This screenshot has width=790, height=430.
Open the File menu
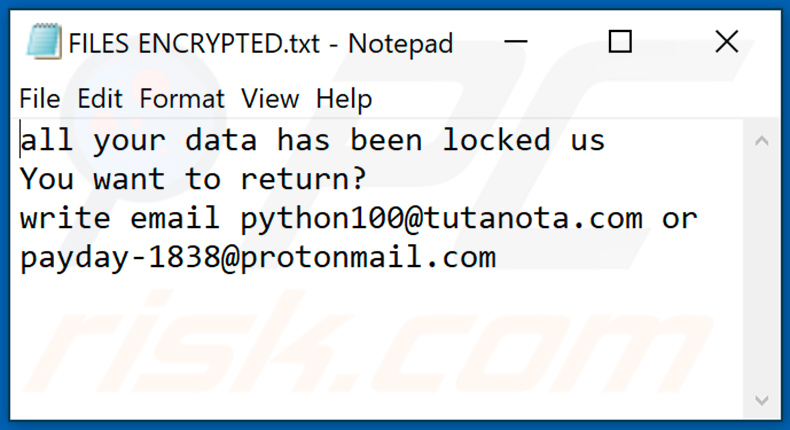[39, 99]
